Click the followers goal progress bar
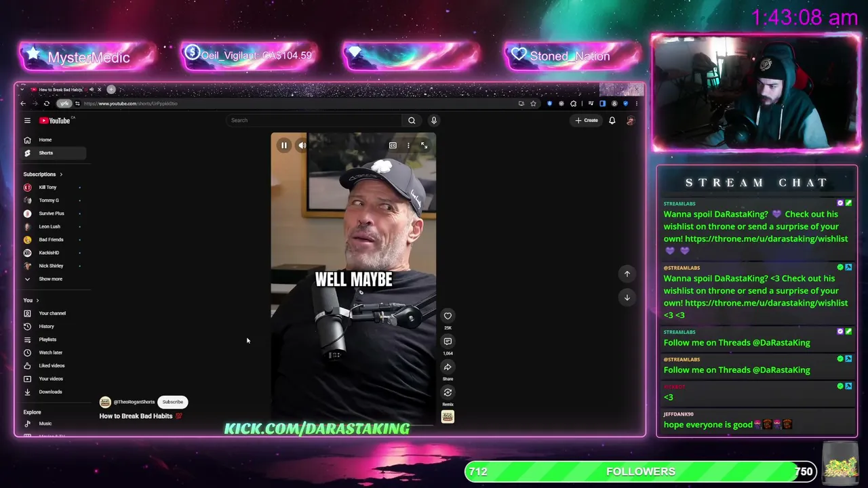868x488 pixels. click(639, 472)
